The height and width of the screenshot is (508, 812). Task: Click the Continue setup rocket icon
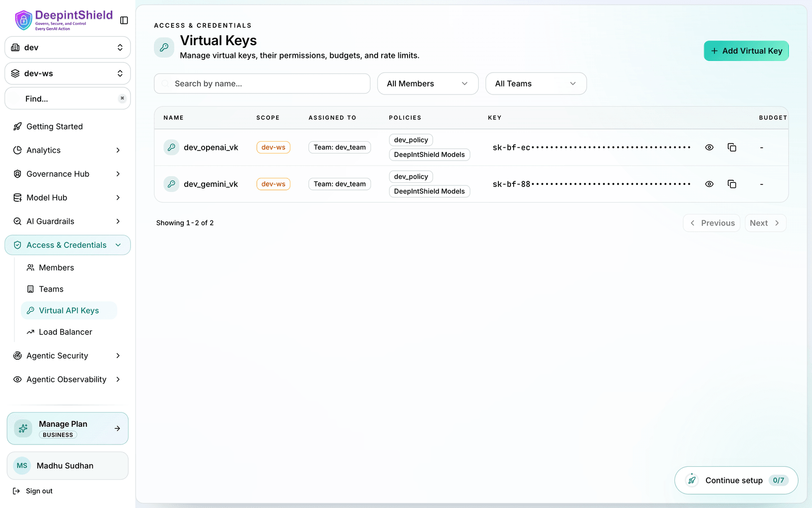click(692, 480)
